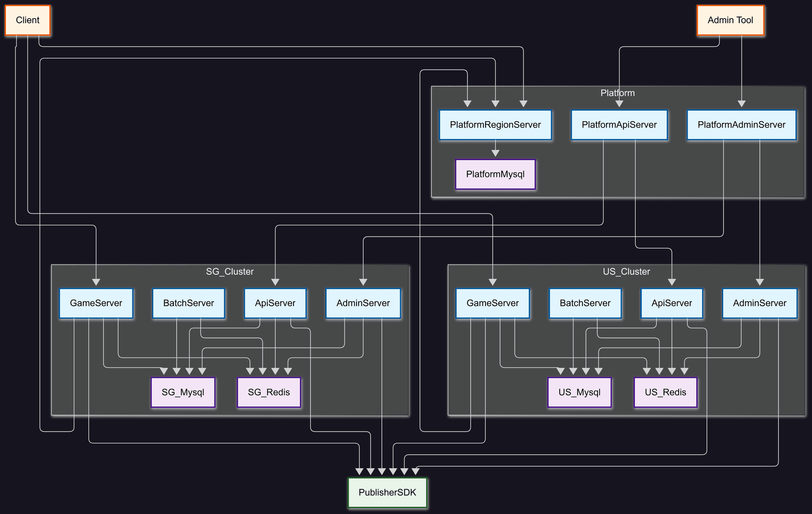Screen dimensions: 812x514
Task: Select ApiServer within SG_Cluster
Action: [x=275, y=303]
